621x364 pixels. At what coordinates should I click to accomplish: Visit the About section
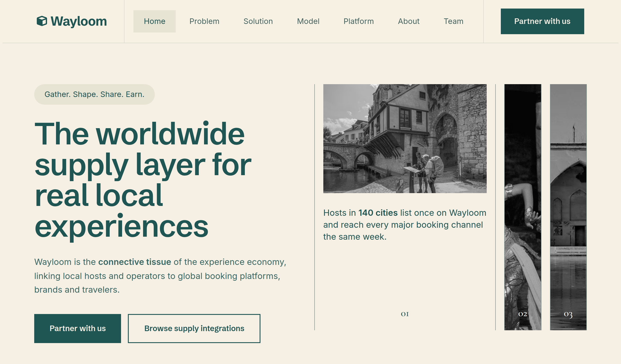409,21
